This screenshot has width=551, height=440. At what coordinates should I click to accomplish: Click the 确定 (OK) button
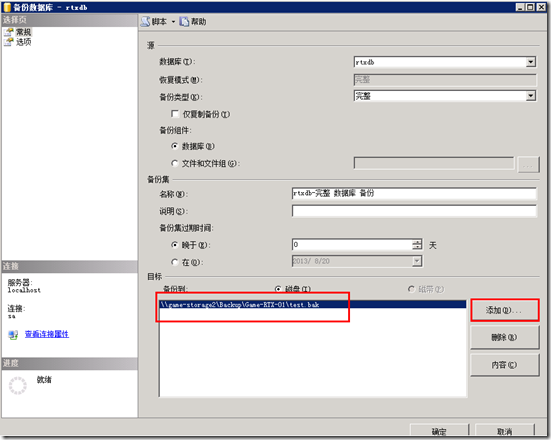click(439, 431)
